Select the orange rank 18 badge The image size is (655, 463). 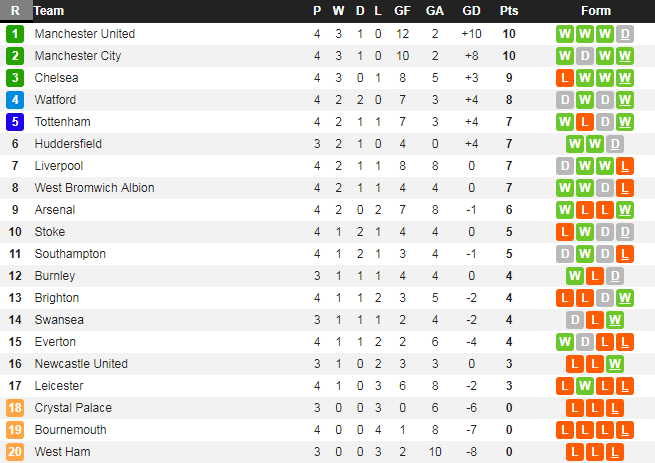[15, 408]
